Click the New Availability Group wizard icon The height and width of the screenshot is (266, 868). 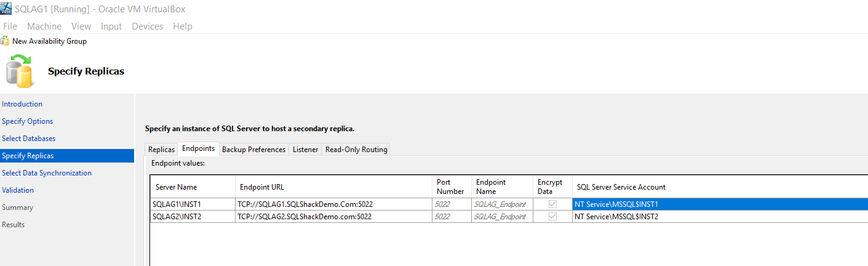coord(5,41)
